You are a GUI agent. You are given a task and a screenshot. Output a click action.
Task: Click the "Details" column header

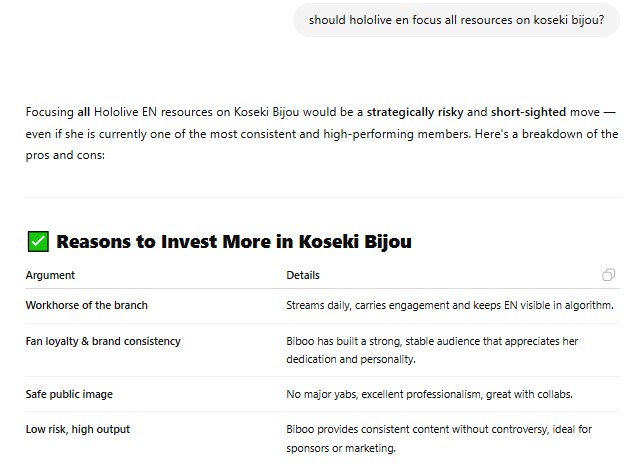click(303, 275)
